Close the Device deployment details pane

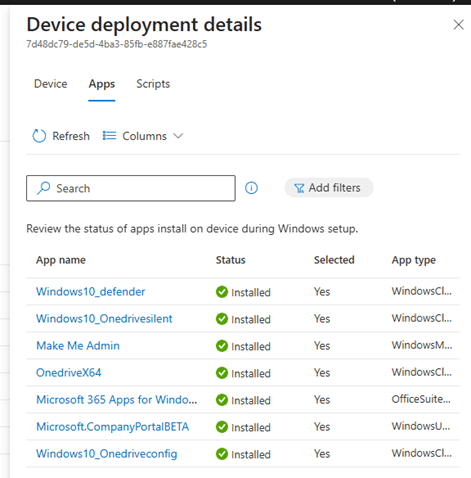click(459, 25)
